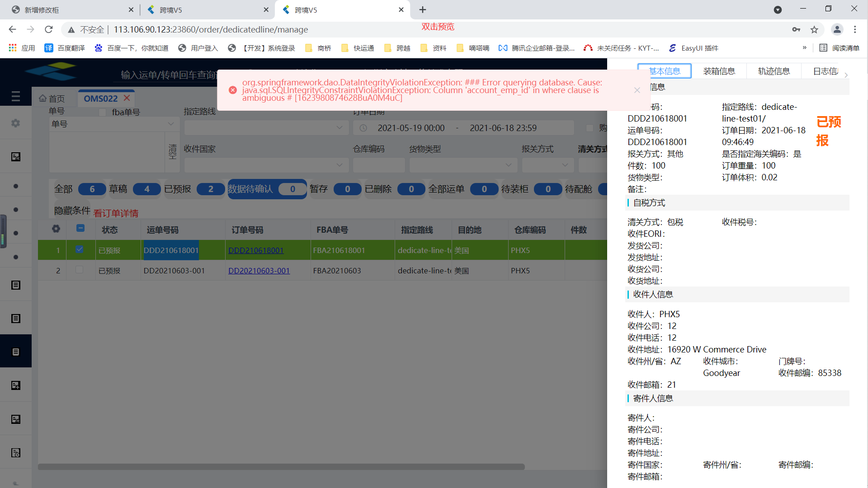Click 隐藏条件 to hide filters
868x488 pixels.
[72, 211]
